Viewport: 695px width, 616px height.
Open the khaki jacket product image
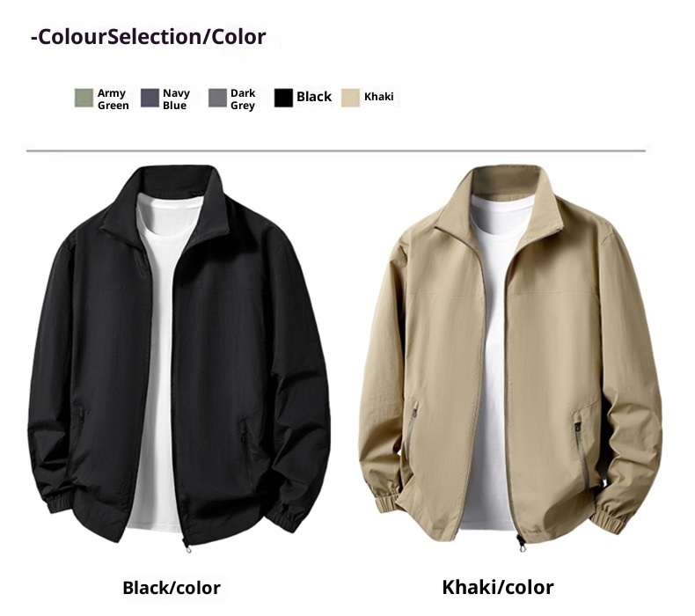click(x=510, y=358)
